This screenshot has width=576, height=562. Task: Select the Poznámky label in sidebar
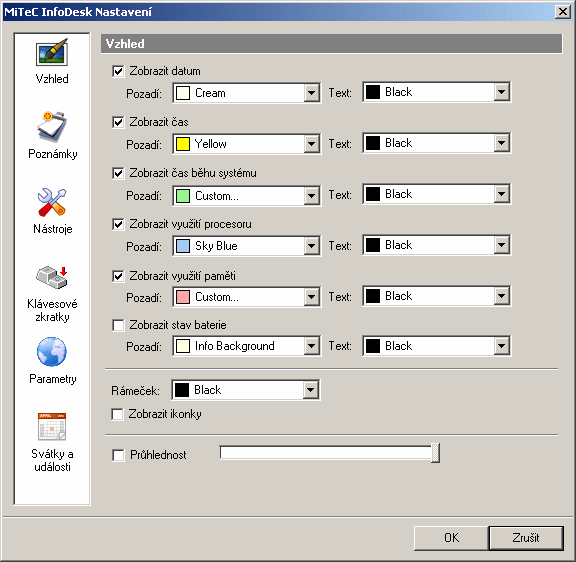click(x=53, y=154)
